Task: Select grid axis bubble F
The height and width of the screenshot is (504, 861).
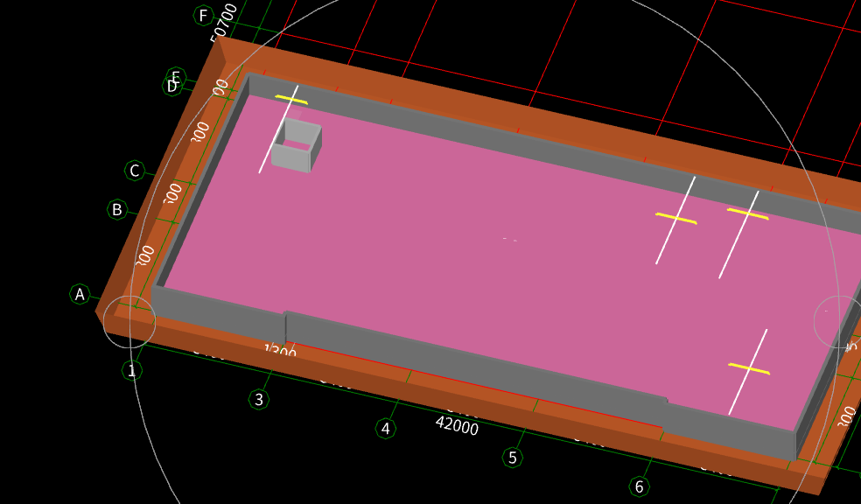Action: coord(203,16)
